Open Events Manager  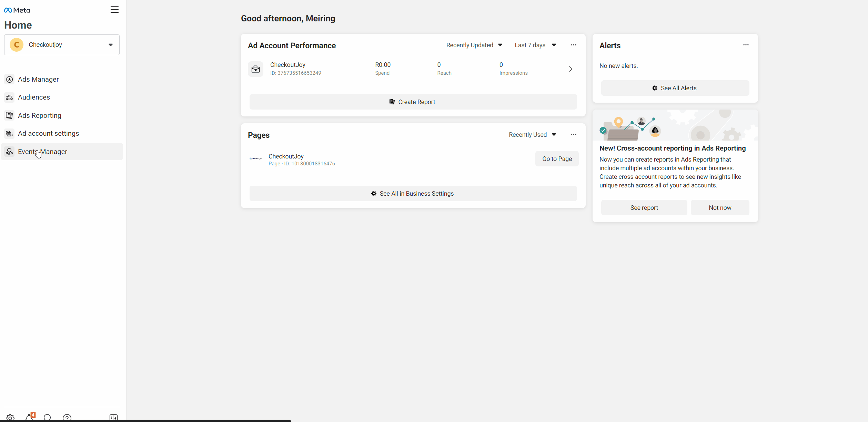[x=43, y=152]
